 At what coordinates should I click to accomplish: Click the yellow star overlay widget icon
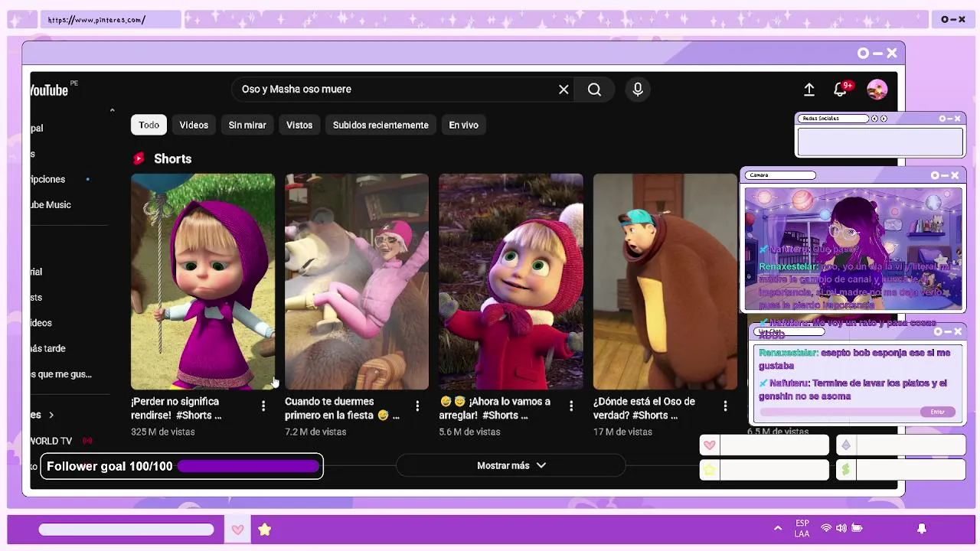(710, 470)
